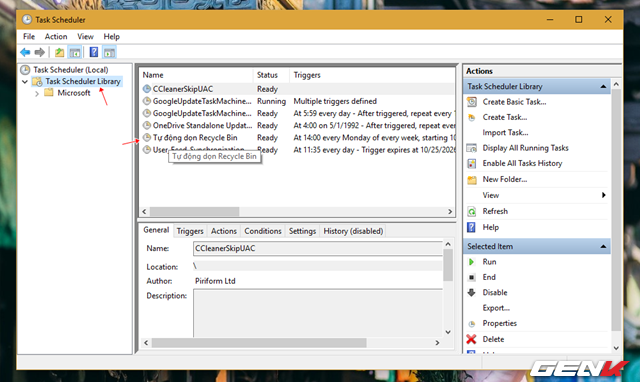The image size is (640, 382).
Task: Toggle the Show/Hide Console Tree toolbar icon
Action: tap(75, 52)
